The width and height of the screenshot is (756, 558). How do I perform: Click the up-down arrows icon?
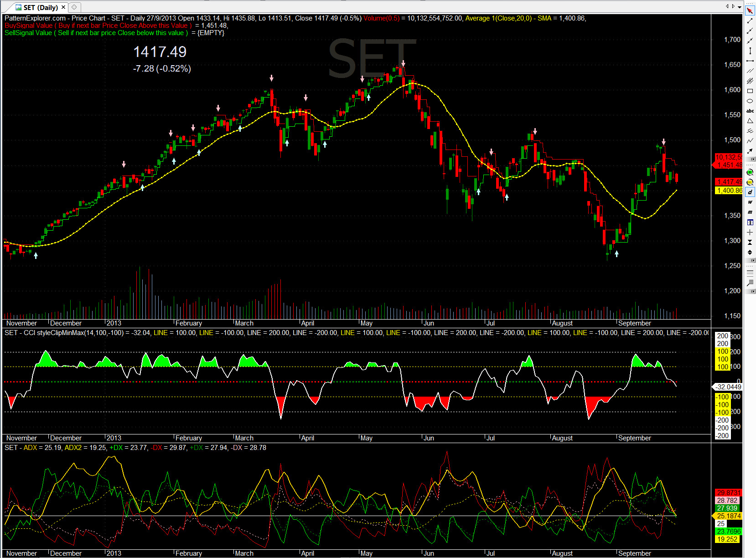(750, 253)
